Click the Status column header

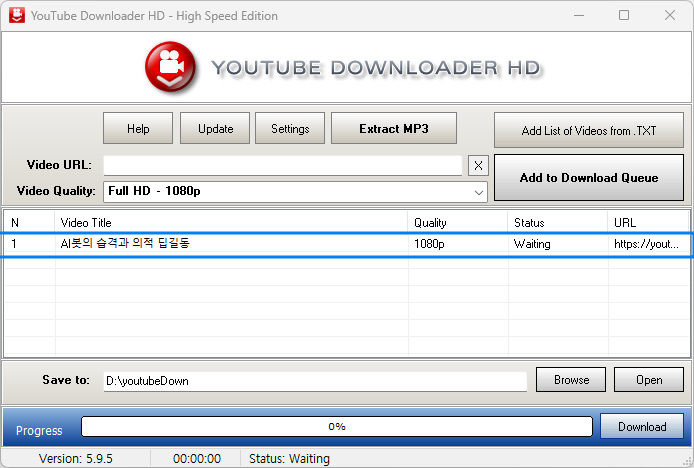558,223
